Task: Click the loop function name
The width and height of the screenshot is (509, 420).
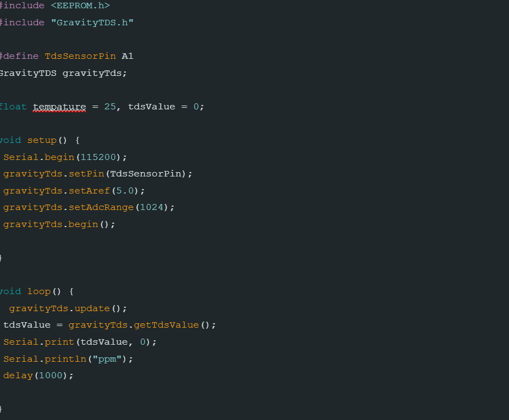Action: 39,291
